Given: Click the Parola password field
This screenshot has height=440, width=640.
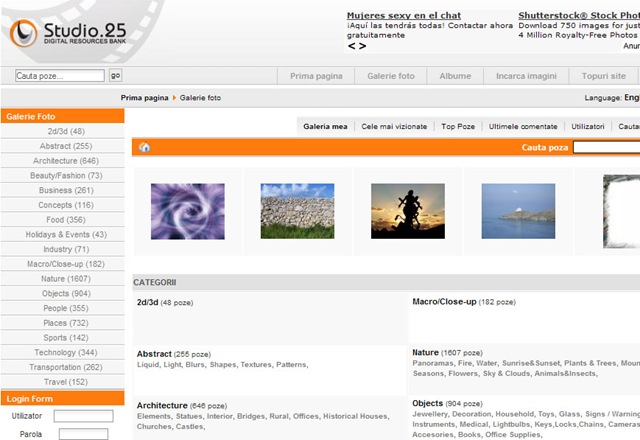Looking at the screenshot, I should click(x=84, y=434).
